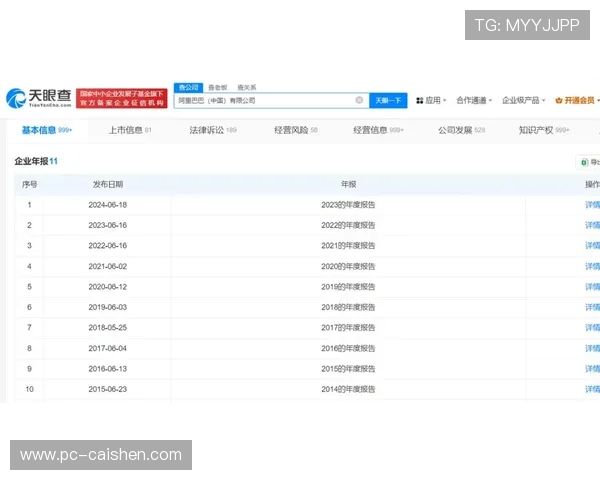Open 详情 for the 2014 annual report
Screen dimensions: 600x480
tap(592, 389)
